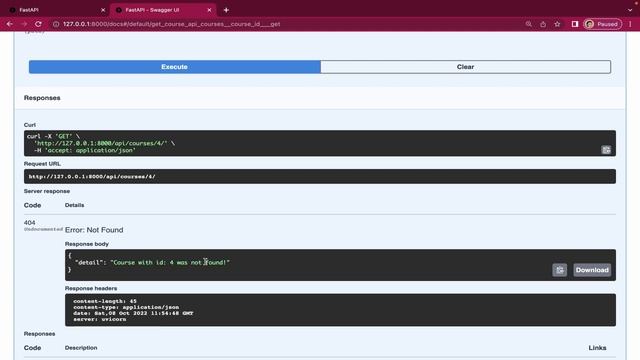Click the Server response label
The image size is (640, 360).
pyautogui.click(x=47, y=191)
